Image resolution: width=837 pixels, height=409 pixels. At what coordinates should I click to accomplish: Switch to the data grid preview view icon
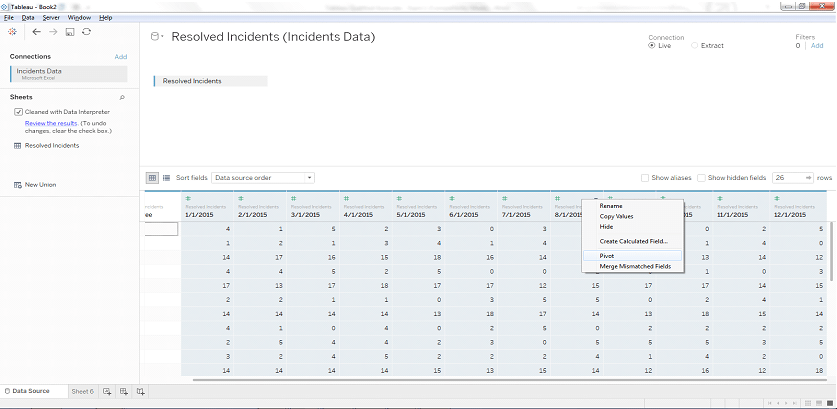(153, 178)
